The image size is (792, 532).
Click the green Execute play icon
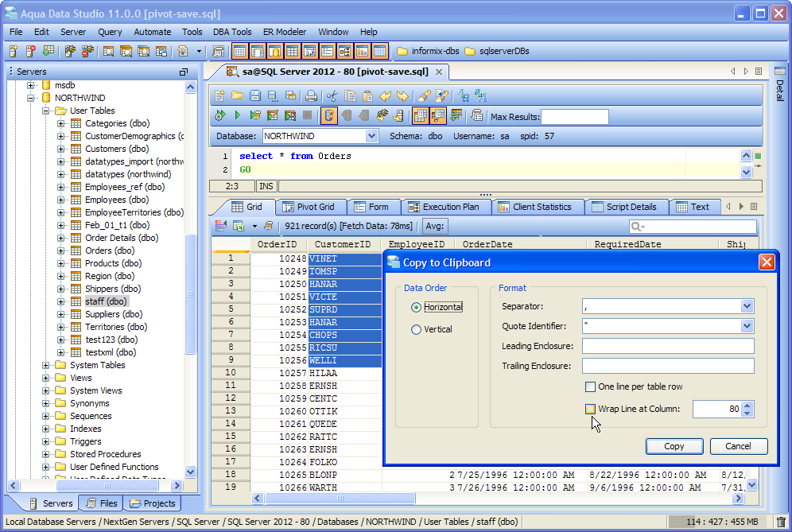click(x=238, y=115)
